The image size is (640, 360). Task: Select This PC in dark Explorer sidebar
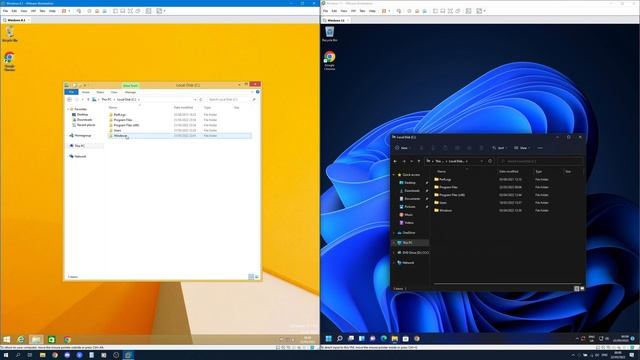pyautogui.click(x=410, y=243)
